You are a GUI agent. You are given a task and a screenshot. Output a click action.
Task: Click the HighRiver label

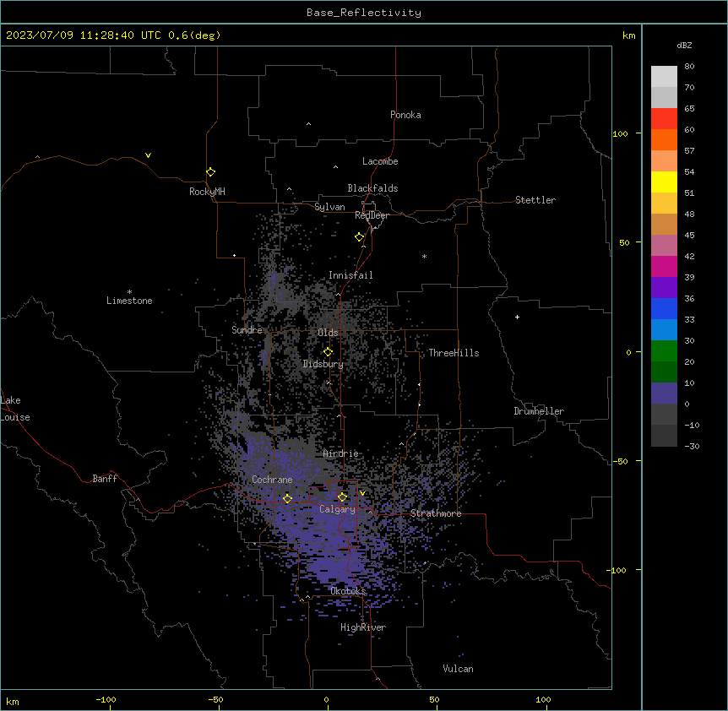click(363, 627)
